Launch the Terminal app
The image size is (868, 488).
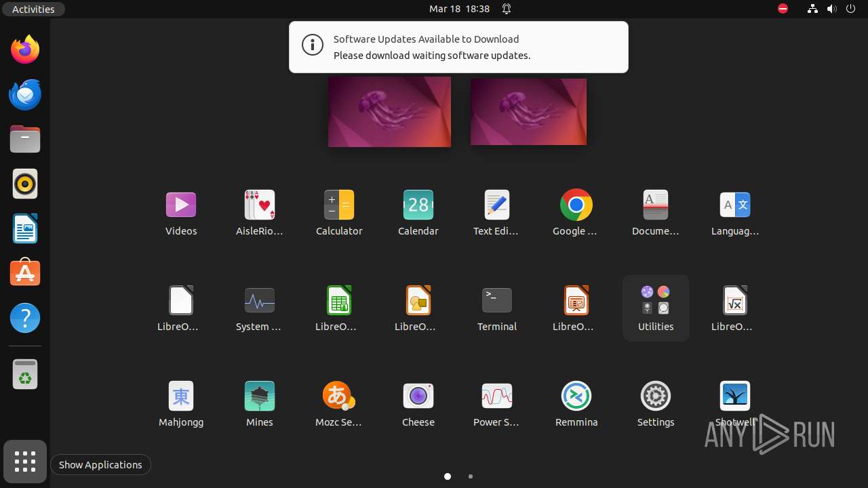click(x=497, y=308)
